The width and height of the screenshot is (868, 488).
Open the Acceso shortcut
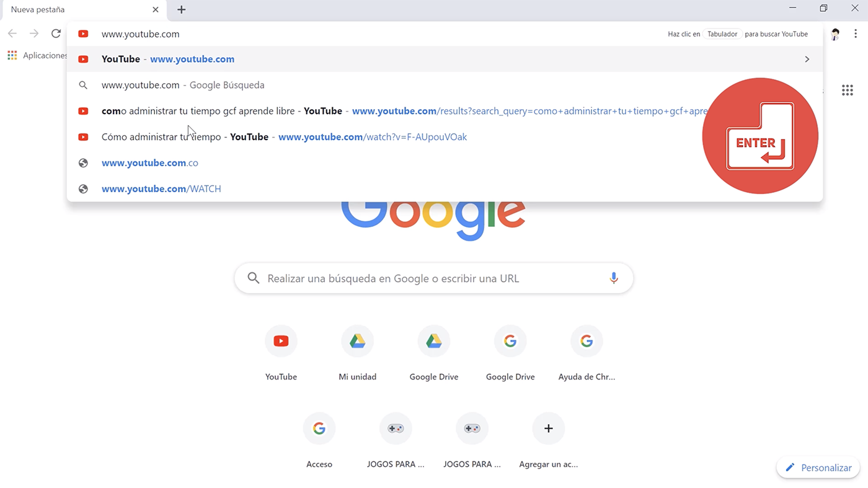319,440
